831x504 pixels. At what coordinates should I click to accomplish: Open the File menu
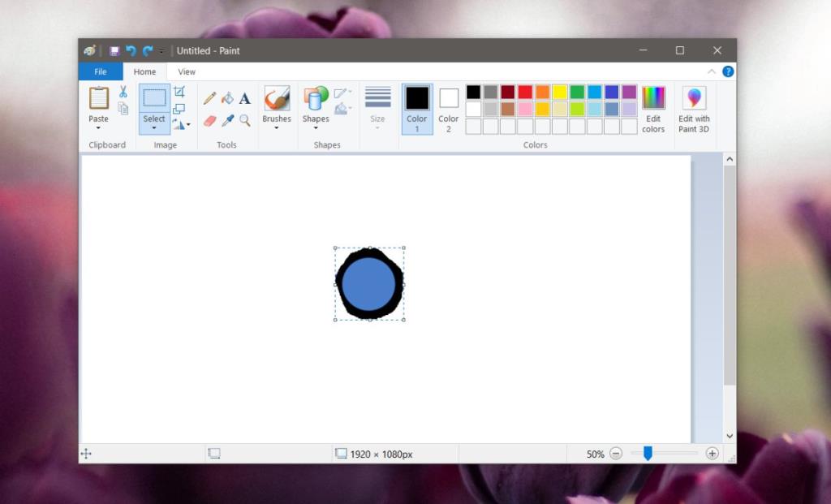(99, 71)
